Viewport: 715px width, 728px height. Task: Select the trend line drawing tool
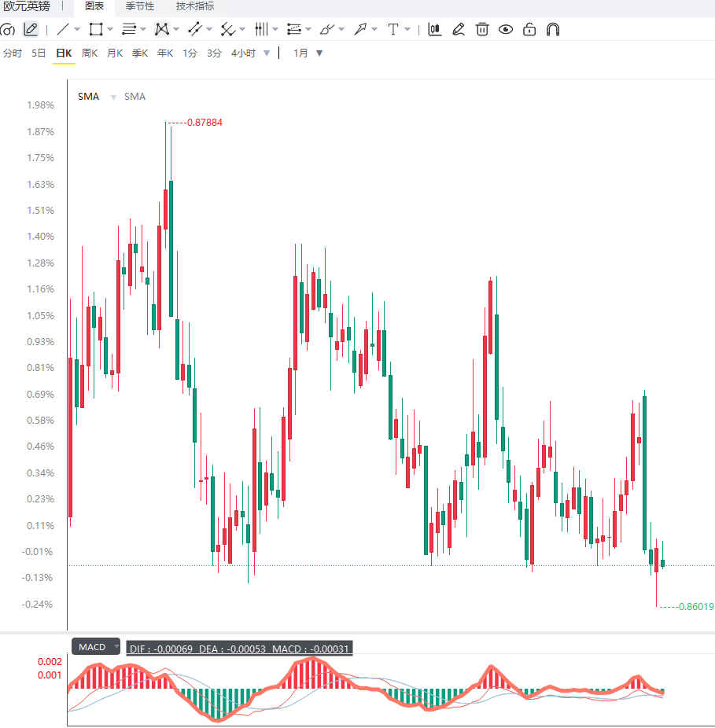click(x=63, y=30)
